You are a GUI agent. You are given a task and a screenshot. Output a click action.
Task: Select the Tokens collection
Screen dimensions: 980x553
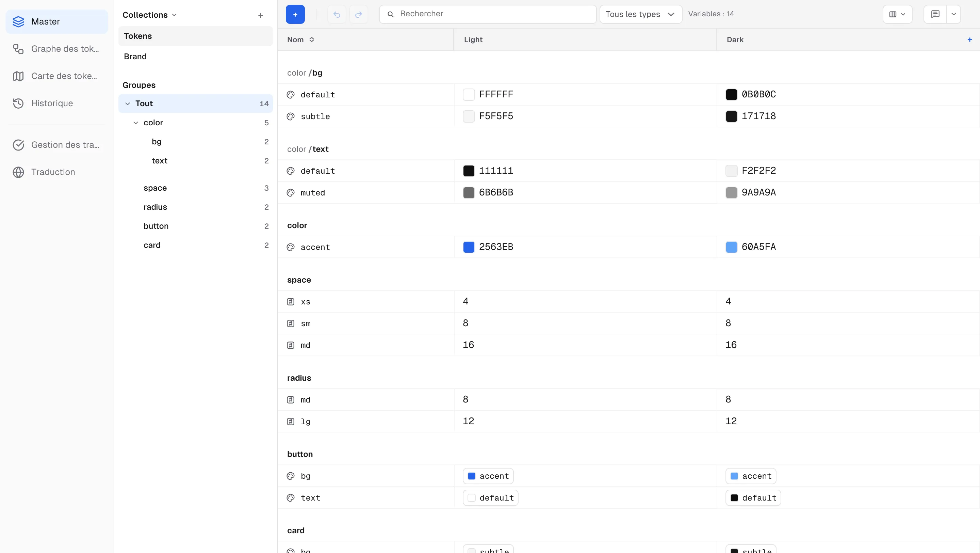pos(196,36)
